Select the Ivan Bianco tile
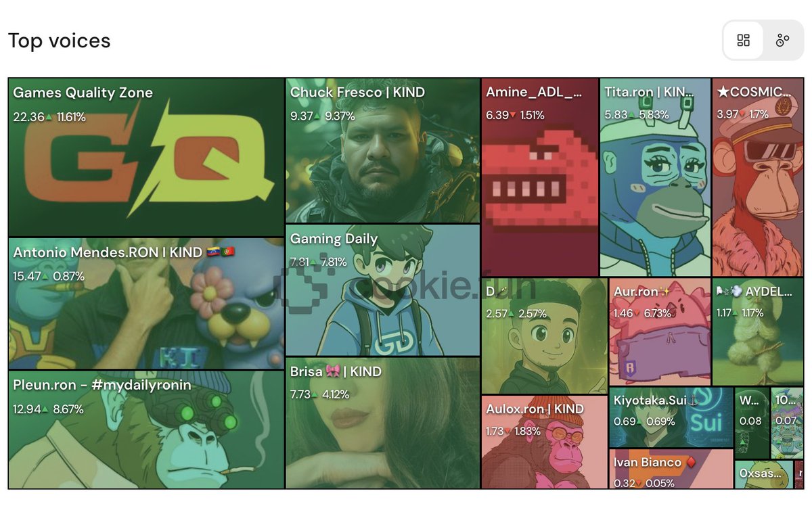812x506 pixels. tap(671, 469)
